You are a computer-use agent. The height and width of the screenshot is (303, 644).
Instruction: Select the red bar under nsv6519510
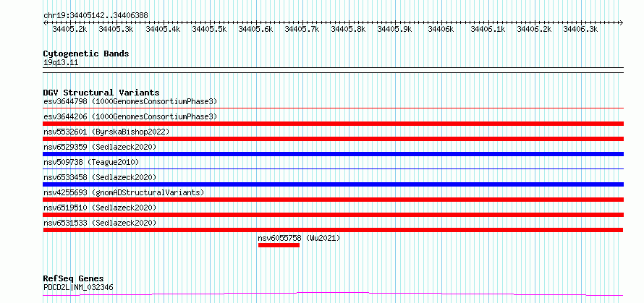[x=334, y=215]
